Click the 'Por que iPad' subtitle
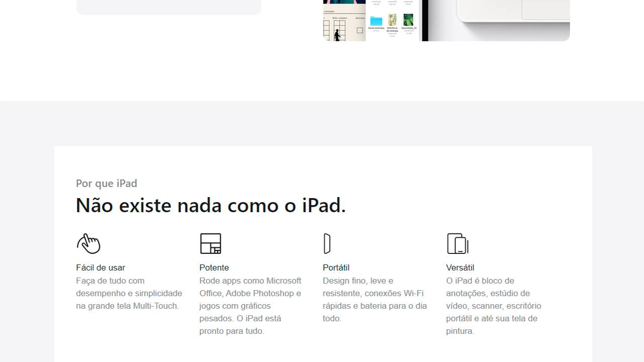 click(107, 184)
